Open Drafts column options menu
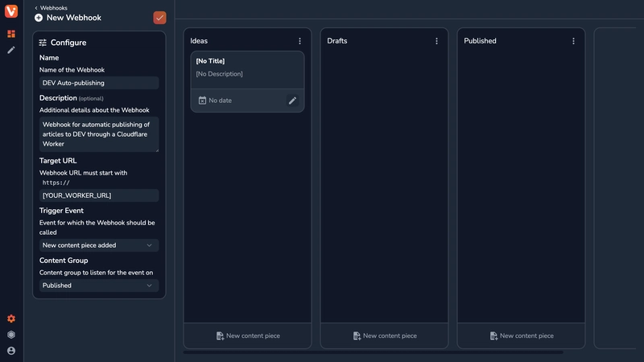This screenshot has width=644, height=362. (x=436, y=41)
